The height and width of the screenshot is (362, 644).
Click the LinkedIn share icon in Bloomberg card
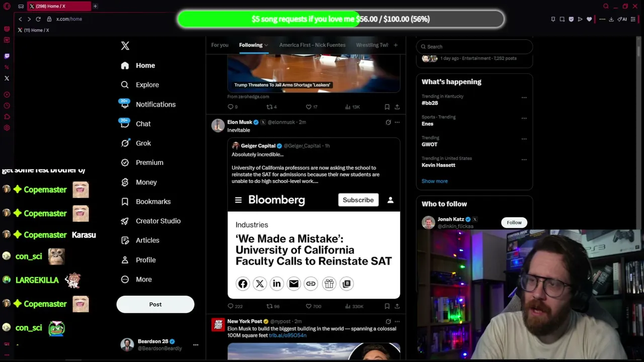pos(277,284)
